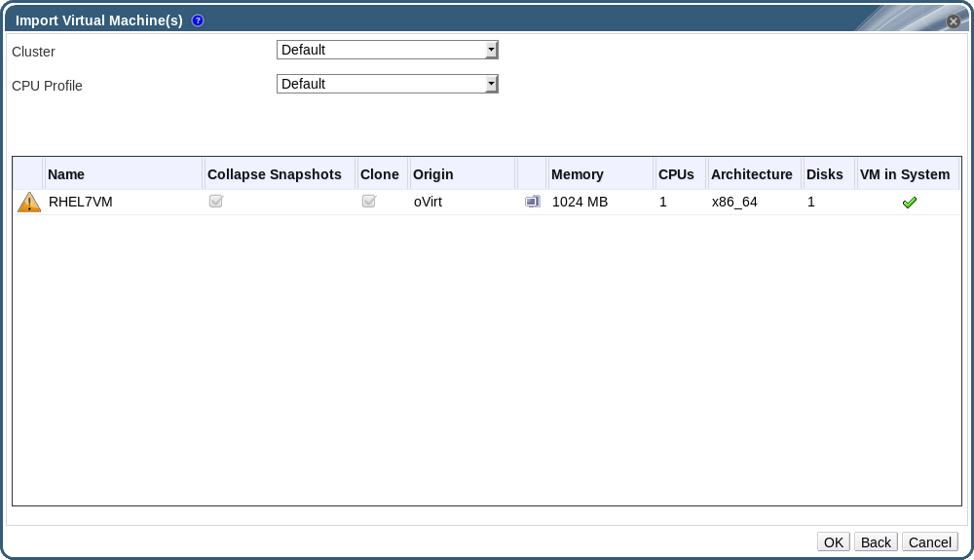Screen dimensions: 974x560
Task: Click the Architecture column header
Action: tap(752, 174)
